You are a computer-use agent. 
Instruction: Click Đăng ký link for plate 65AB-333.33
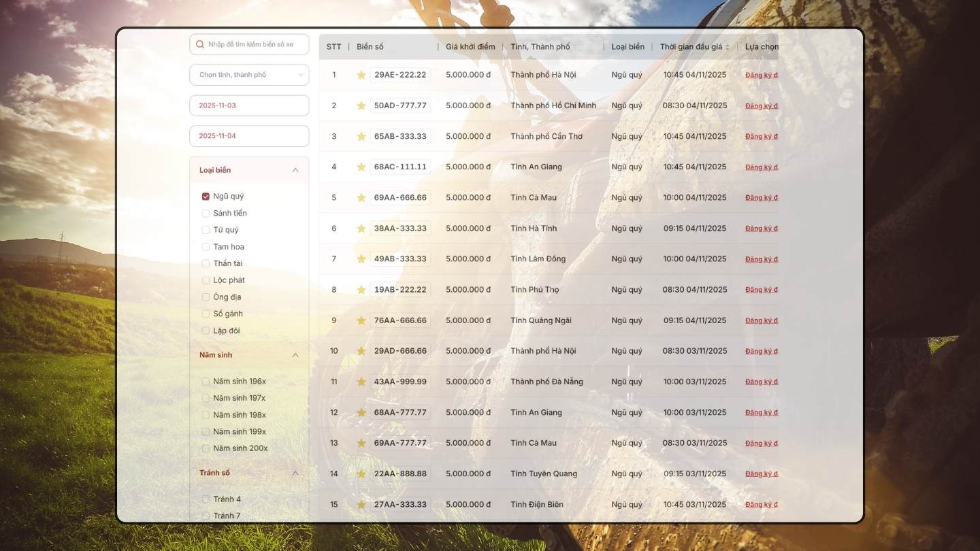click(x=761, y=137)
